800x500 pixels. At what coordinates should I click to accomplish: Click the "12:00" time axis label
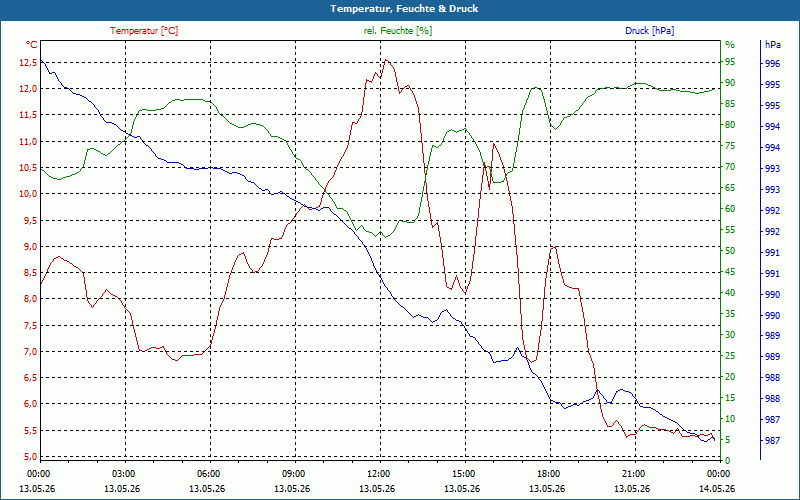tap(379, 473)
